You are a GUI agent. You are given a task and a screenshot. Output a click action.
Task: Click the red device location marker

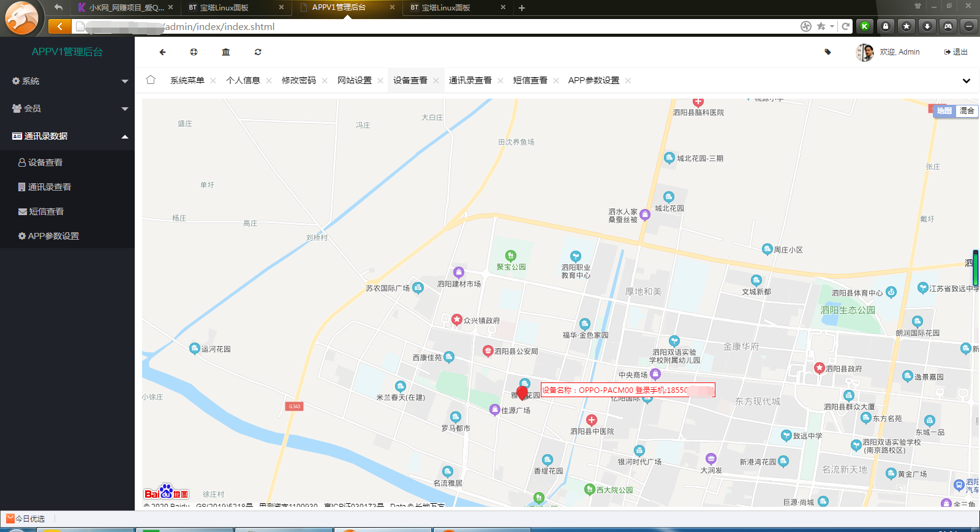point(522,393)
